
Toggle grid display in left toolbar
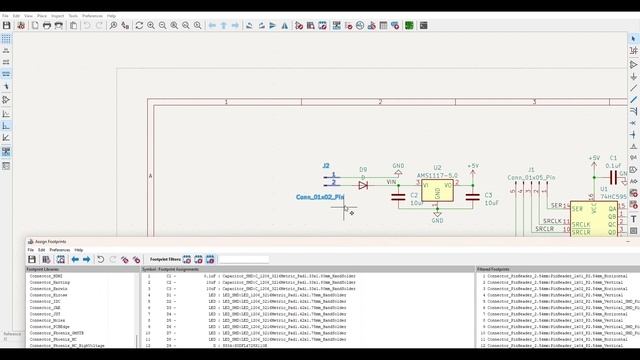click(6, 39)
